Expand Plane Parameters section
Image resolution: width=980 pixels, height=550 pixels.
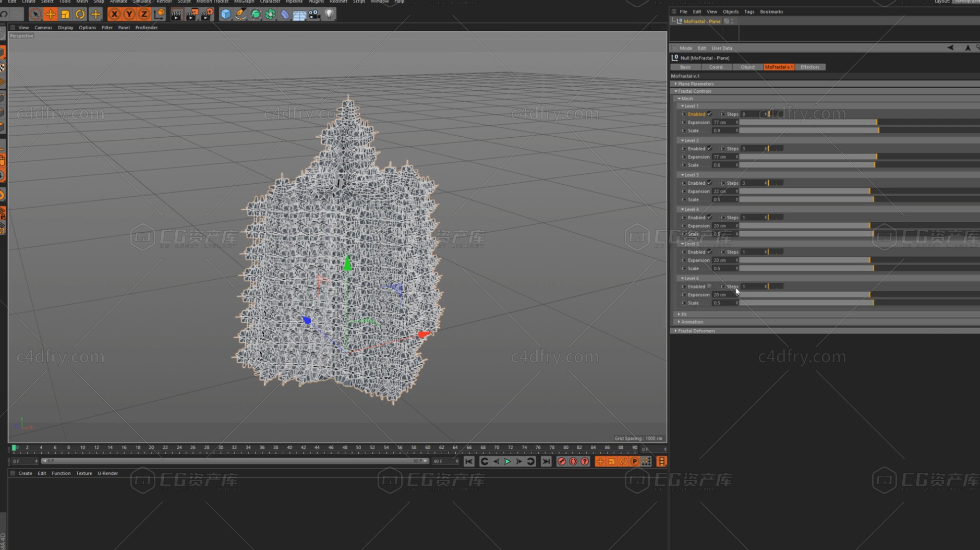[675, 83]
